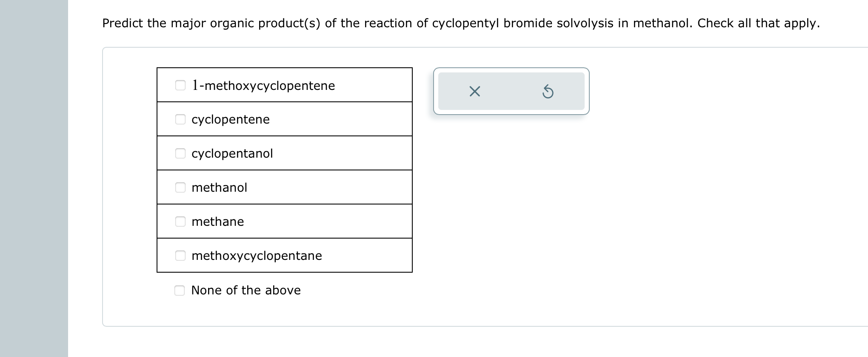Click the methanol answer label
This screenshot has height=357, width=868.
[x=220, y=187]
